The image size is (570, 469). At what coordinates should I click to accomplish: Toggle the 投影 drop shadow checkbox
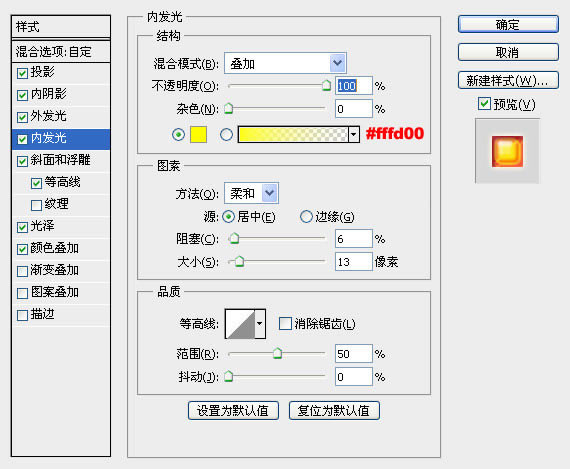[x=22, y=73]
